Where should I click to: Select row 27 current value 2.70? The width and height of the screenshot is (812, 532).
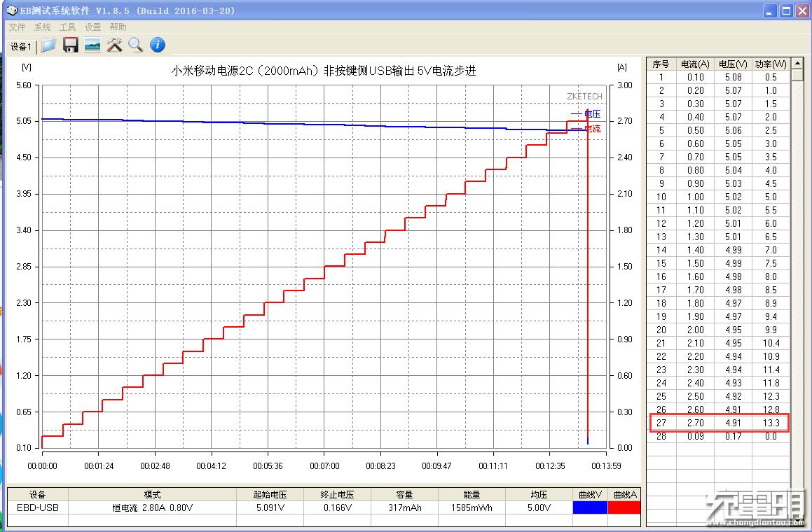[x=695, y=423]
